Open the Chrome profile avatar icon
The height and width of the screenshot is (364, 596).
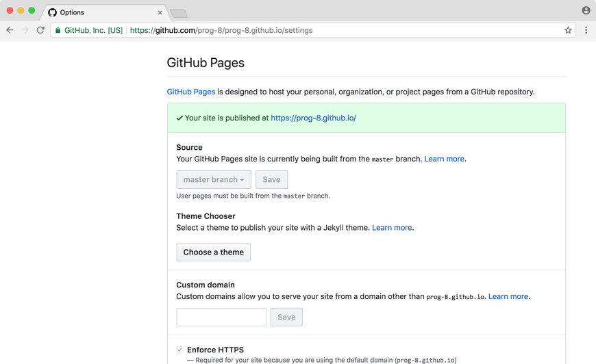pyautogui.click(x=586, y=10)
